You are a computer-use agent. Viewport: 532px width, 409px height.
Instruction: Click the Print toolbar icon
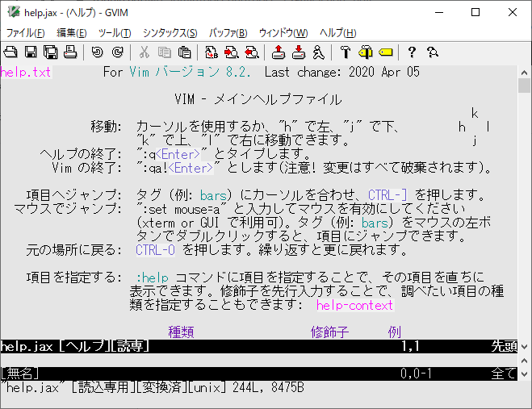coord(70,52)
